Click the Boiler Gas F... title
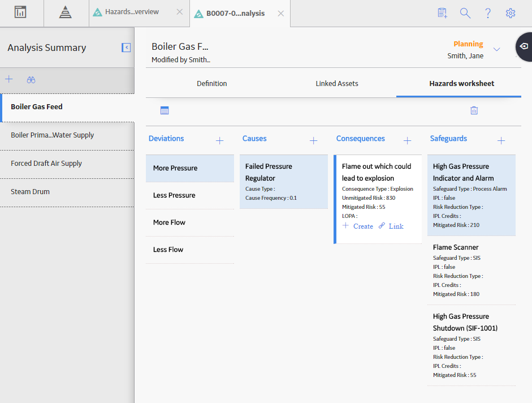Image resolution: width=532 pixels, height=403 pixels. coord(180,46)
